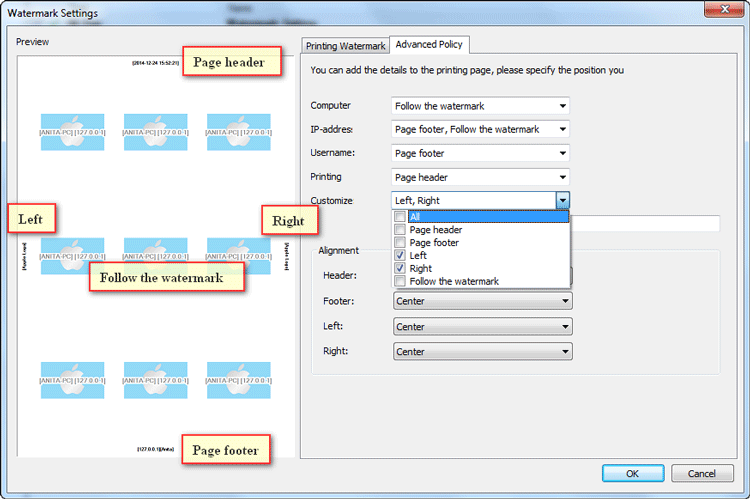The width and height of the screenshot is (750, 499).
Task: Click the Alignment group label
Action: (x=338, y=250)
